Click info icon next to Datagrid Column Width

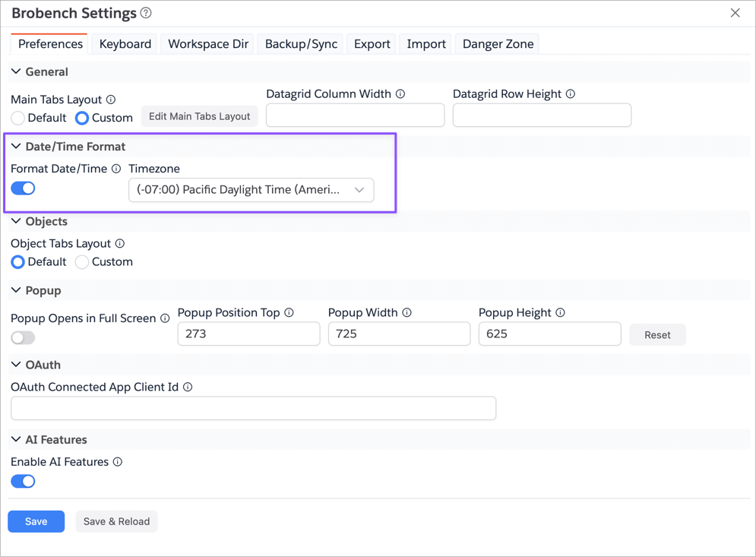coord(400,94)
